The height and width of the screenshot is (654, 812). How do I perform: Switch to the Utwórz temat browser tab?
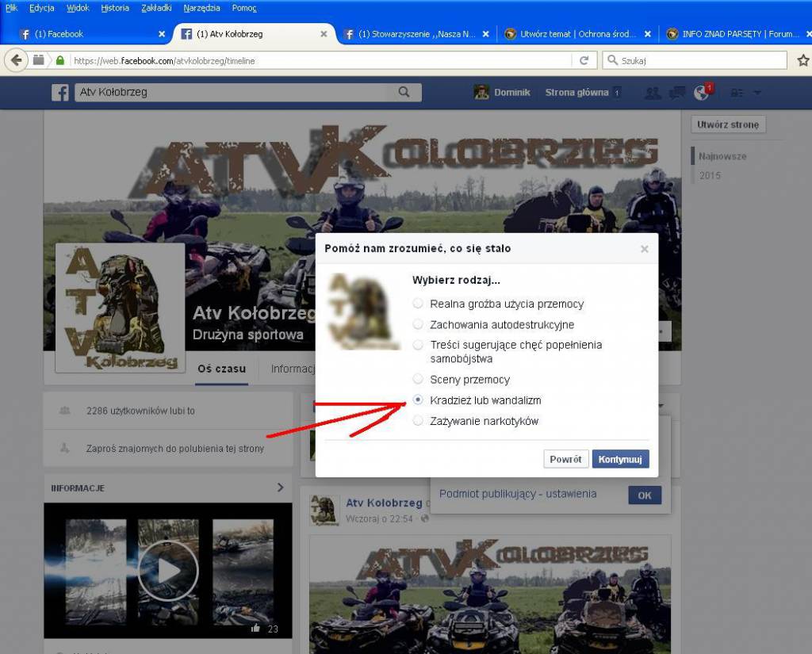578,34
